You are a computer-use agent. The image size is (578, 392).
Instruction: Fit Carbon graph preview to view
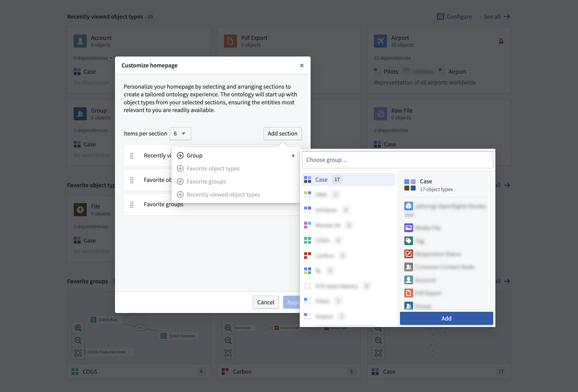228,353
